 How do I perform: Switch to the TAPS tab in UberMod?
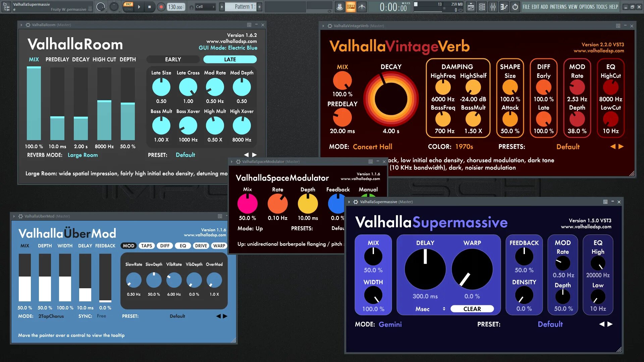point(147,246)
